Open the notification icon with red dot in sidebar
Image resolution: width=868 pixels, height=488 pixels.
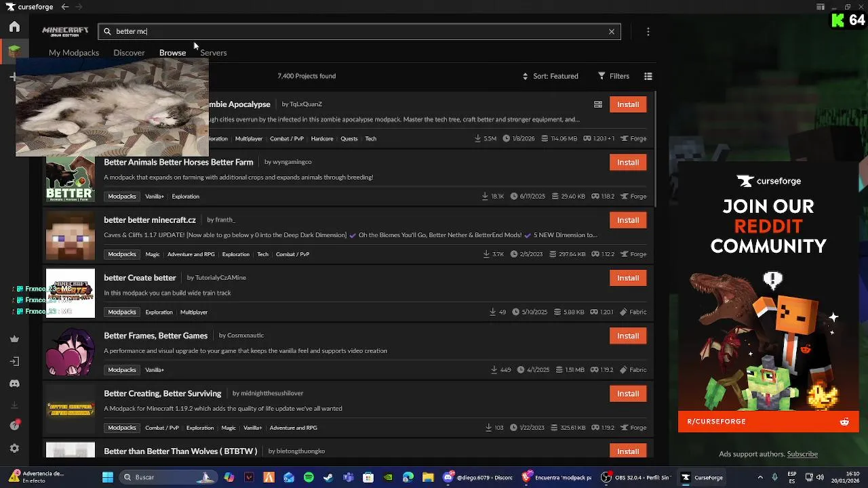[x=14, y=426]
